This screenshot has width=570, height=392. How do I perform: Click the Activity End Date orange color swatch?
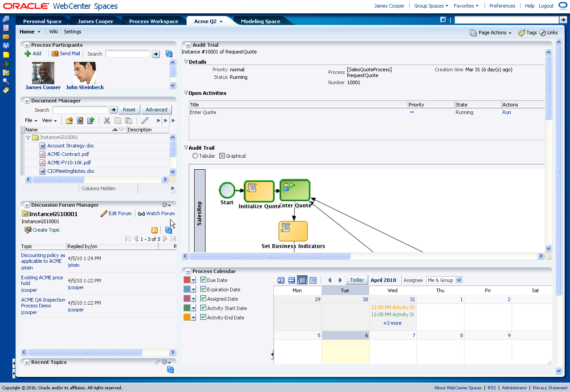(x=187, y=317)
